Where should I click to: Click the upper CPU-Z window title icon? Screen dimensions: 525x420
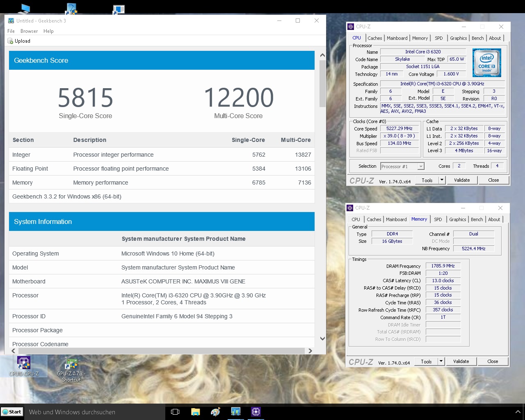[x=350, y=27]
